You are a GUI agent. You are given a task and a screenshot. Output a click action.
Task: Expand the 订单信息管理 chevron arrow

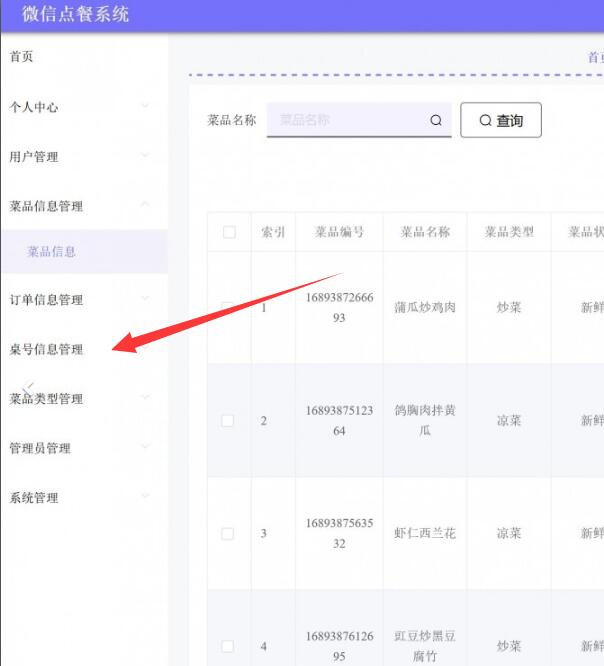(x=145, y=298)
